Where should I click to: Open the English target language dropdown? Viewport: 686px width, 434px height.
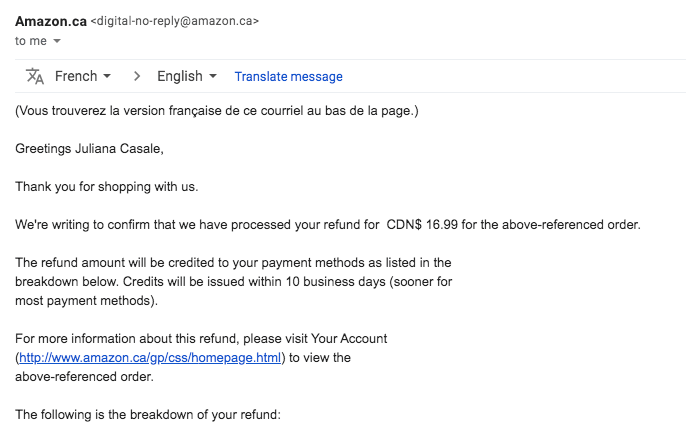click(187, 76)
